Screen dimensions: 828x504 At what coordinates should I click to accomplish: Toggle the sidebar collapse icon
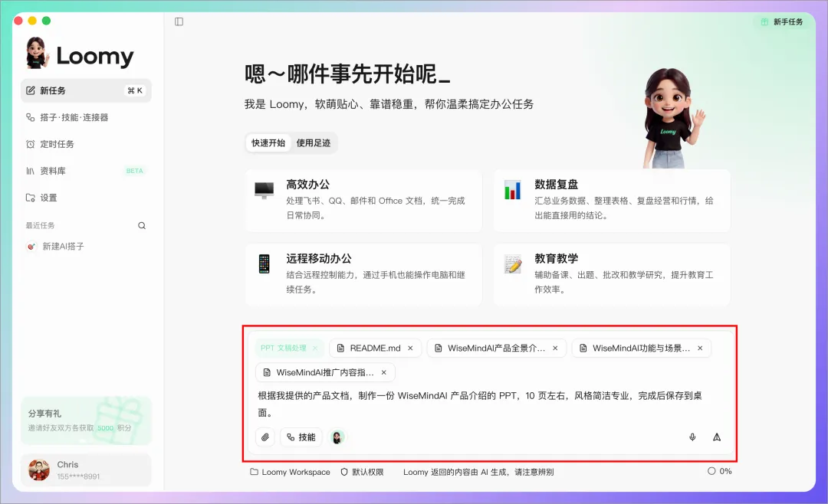(x=179, y=21)
